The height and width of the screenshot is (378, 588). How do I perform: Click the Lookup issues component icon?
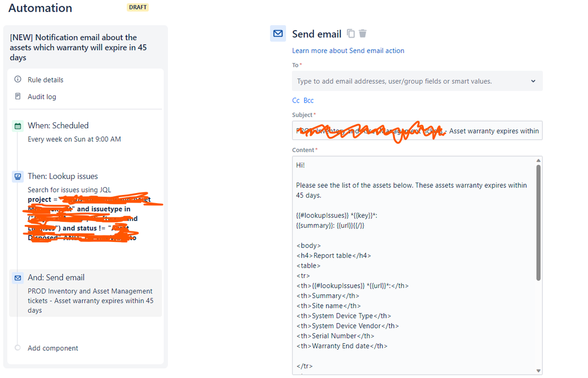pyautogui.click(x=16, y=175)
